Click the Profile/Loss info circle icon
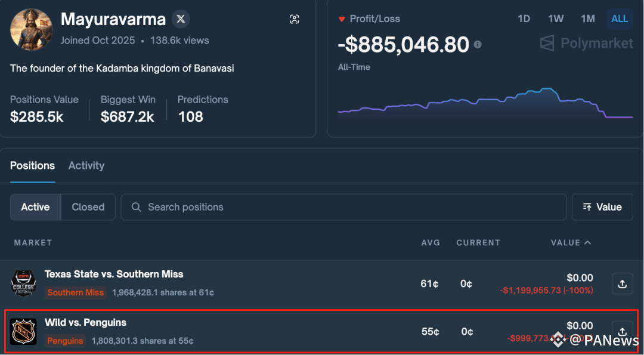 (478, 44)
